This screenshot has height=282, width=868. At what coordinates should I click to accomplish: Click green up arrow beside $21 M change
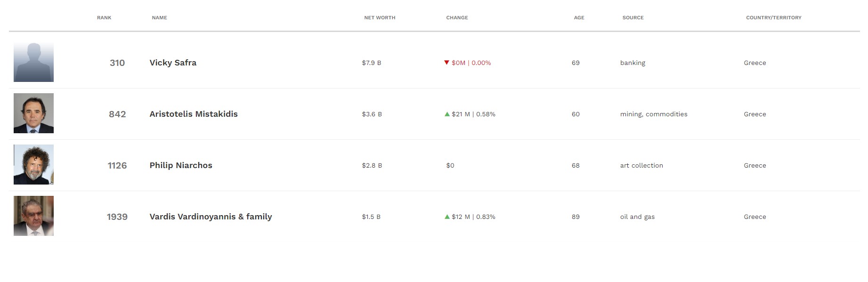[x=447, y=114]
